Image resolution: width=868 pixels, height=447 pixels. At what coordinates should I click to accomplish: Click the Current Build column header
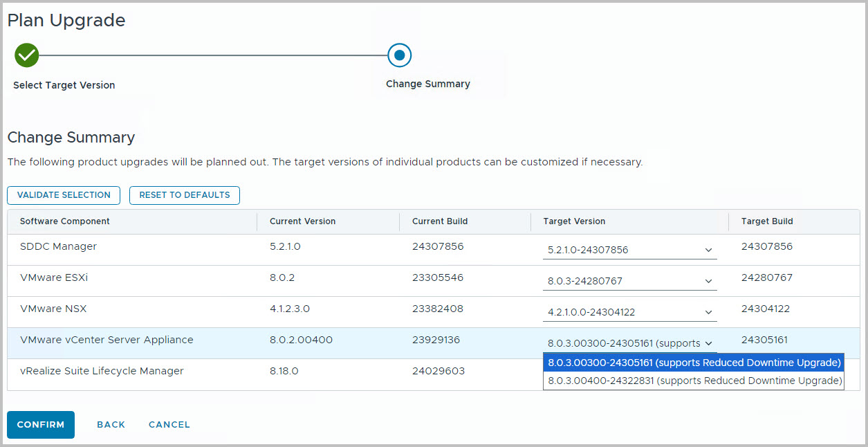(440, 221)
